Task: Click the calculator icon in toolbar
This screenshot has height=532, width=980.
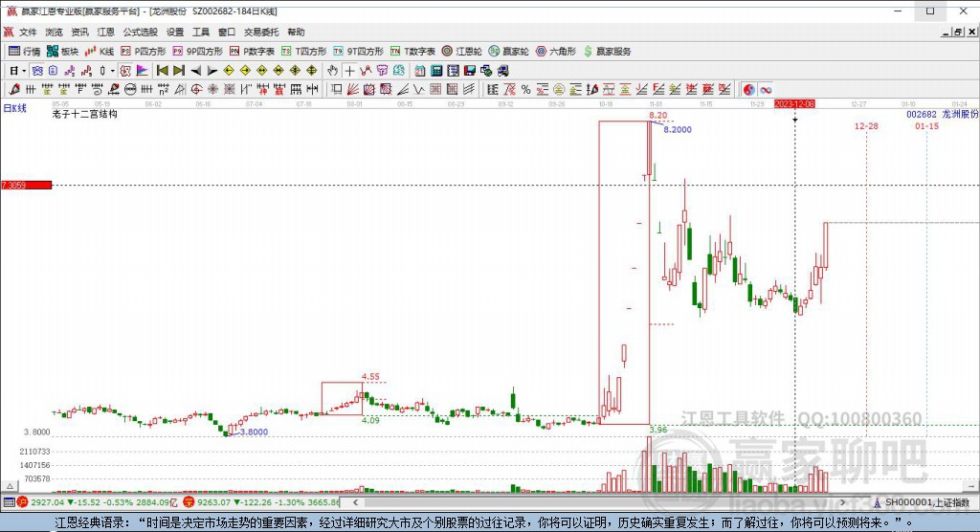Action: (x=436, y=70)
